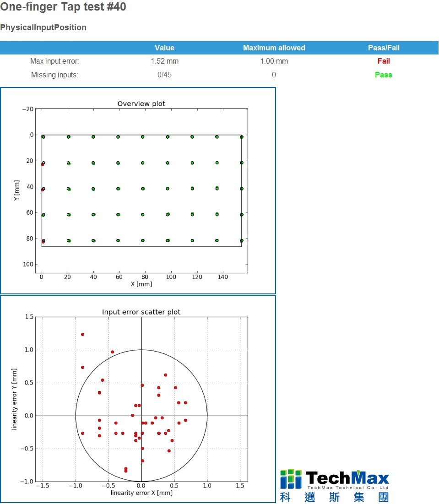This screenshot has width=439, height=504.
Task: Click the 1.00 mm maximum allowed value
Action: pos(274,61)
